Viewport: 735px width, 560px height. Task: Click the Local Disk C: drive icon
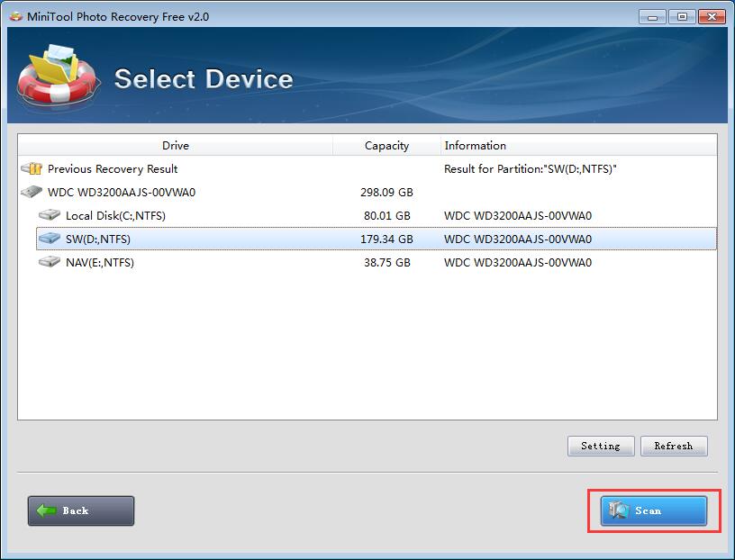pyautogui.click(x=50, y=215)
